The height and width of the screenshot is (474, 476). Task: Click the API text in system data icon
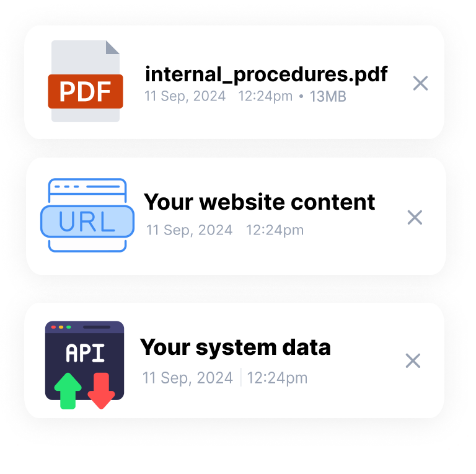click(85, 352)
